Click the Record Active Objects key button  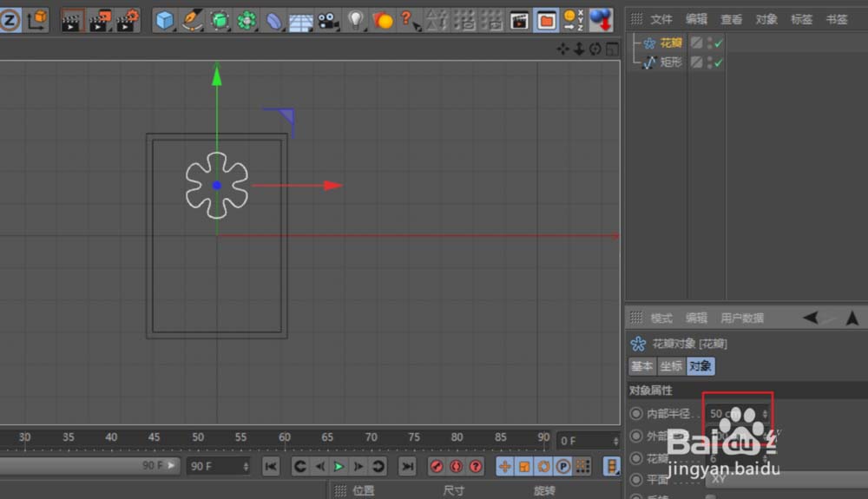coord(437,467)
